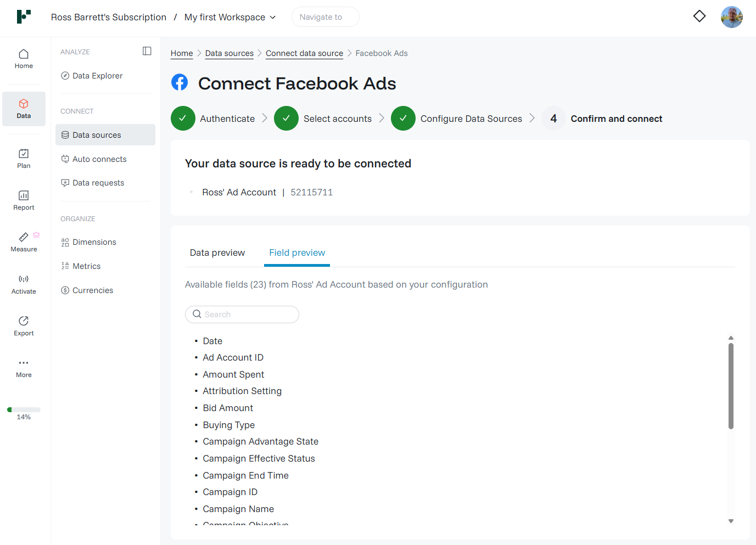The width and height of the screenshot is (756, 545).
Task: Click the More ellipsis icon
Action: (x=24, y=363)
